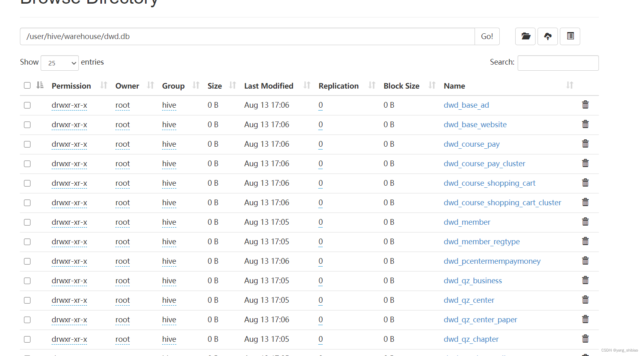
Task: Click the Go! button
Action: 487,36
